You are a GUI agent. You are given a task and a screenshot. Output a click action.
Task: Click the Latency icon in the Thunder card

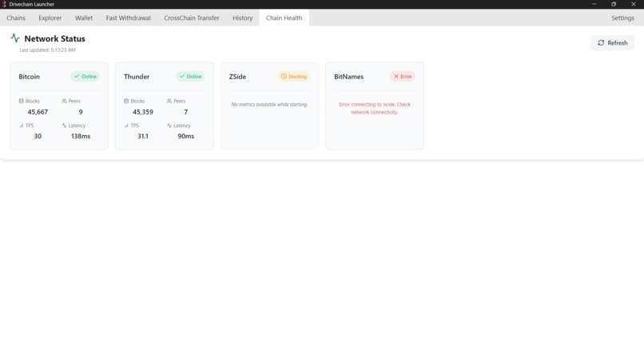[x=169, y=126]
